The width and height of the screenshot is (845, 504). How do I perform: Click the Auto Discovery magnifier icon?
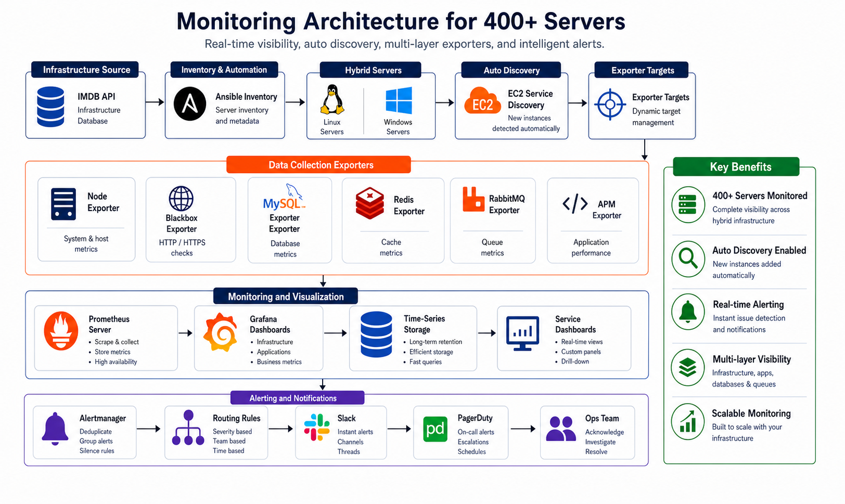688,259
